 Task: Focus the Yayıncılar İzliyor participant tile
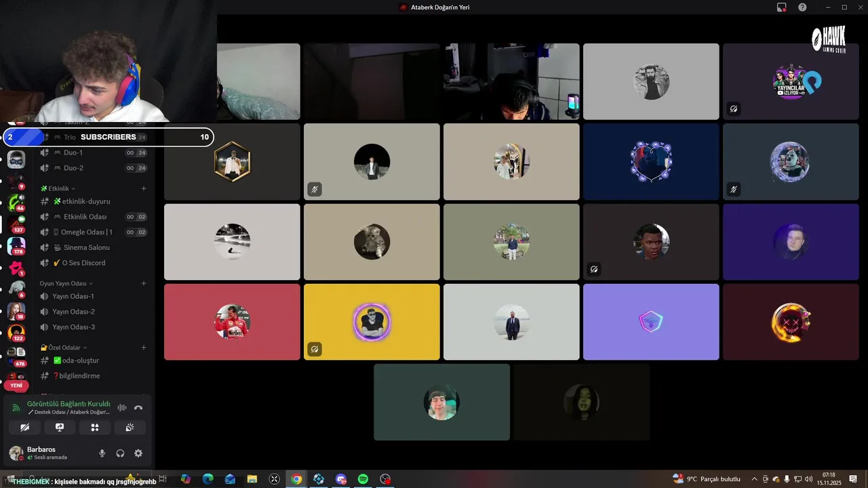click(791, 81)
